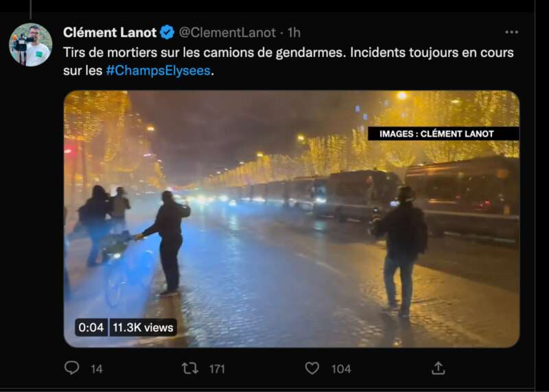Image resolution: width=549 pixels, height=392 pixels.
Task: Click the 1h timestamp
Action: pos(294,32)
